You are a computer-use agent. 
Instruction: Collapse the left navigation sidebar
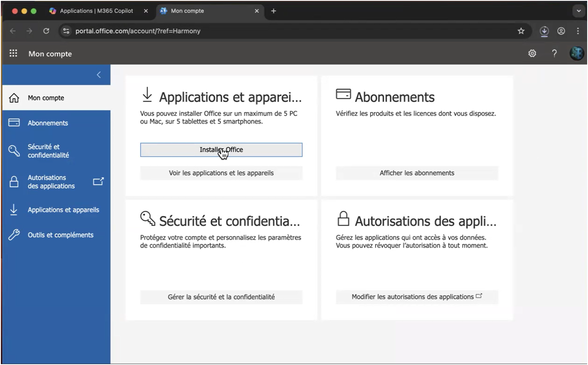[99, 75]
